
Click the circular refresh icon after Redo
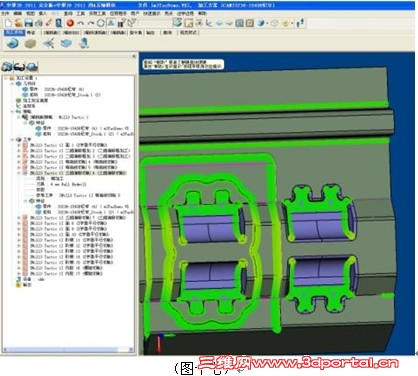[x=101, y=23]
